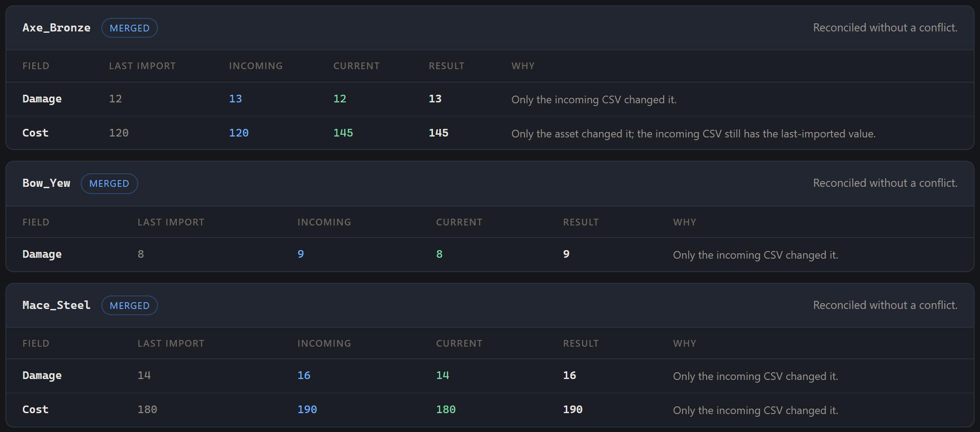Viewport: 980px width, 432px height.
Task: Click Axe_Bronze Cost current value 145
Action: (x=343, y=133)
